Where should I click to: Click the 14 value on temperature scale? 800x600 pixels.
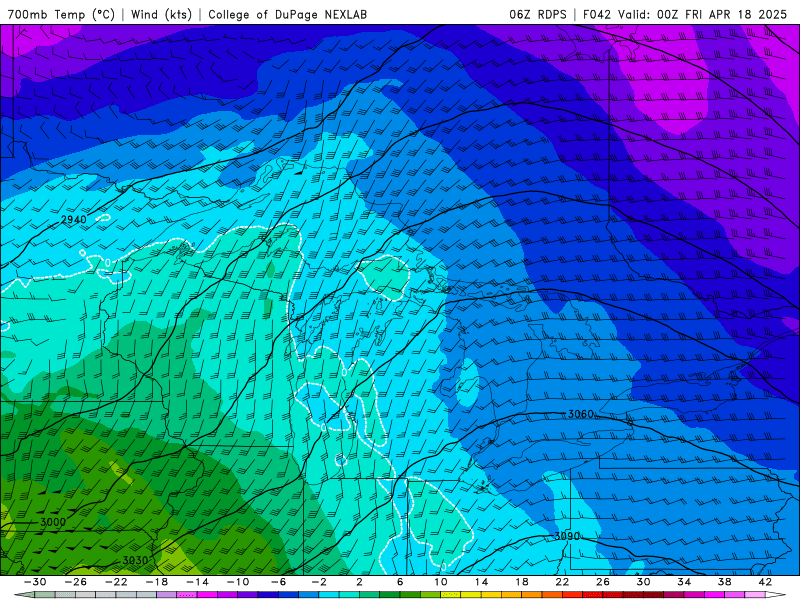[x=481, y=582]
